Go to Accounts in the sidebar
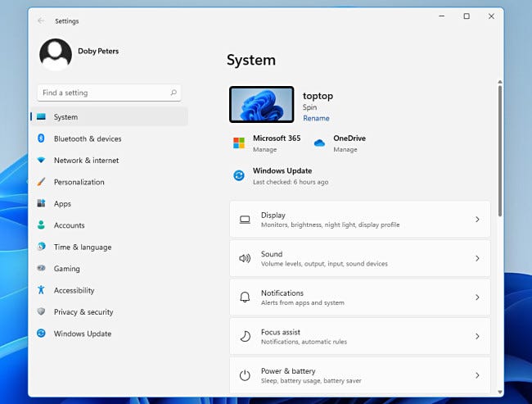This screenshot has height=404, width=532. pyautogui.click(x=69, y=225)
